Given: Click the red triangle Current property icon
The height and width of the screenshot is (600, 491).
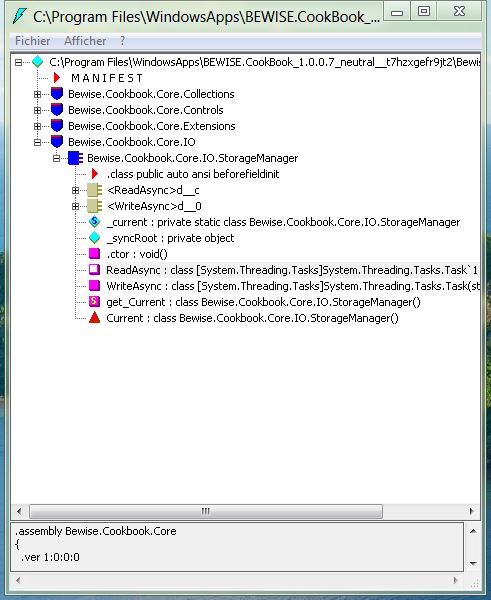Looking at the screenshot, I should click(x=94, y=318).
